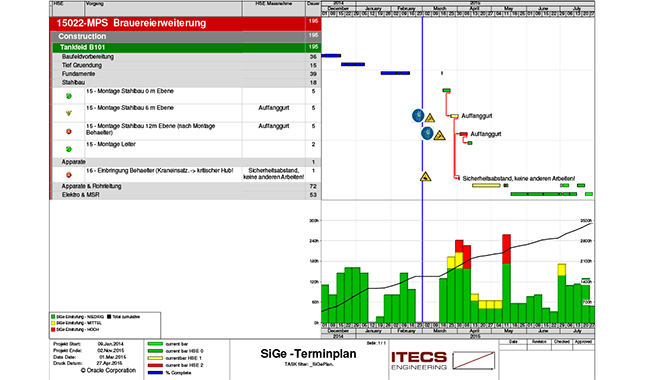Select the gray Construction group row
The width and height of the screenshot is (660, 380).
(x=186, y=36)
